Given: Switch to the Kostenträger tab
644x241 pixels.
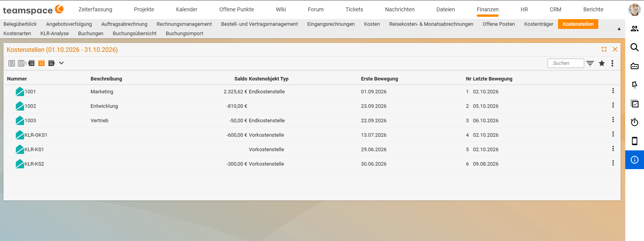Looking at the screenshot, I should coord(539,24).
